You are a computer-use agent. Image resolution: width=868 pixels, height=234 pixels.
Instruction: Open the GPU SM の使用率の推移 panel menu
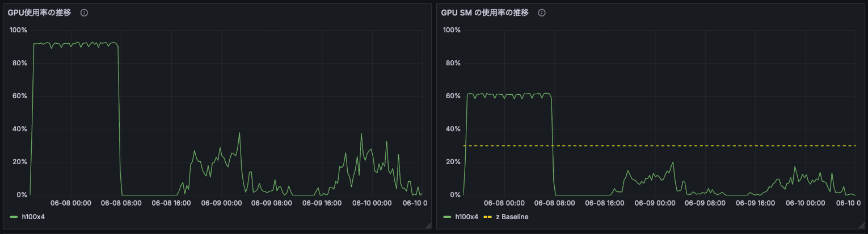[x=485, y=12]
